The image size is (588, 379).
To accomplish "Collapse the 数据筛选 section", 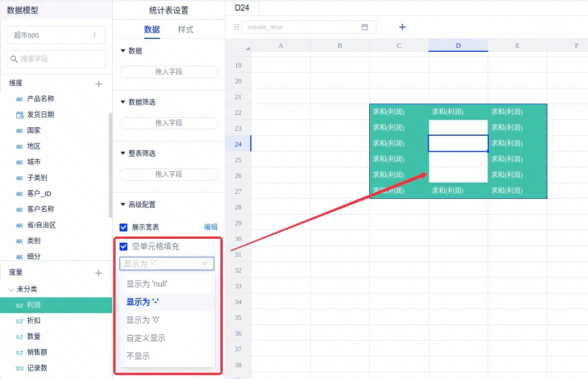I will click(x=123, y=102).
